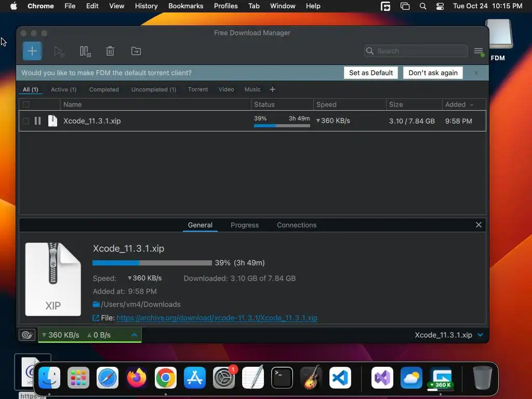
Task: Pause the Xcode_11.3.1.xip download
Action: 37,121
